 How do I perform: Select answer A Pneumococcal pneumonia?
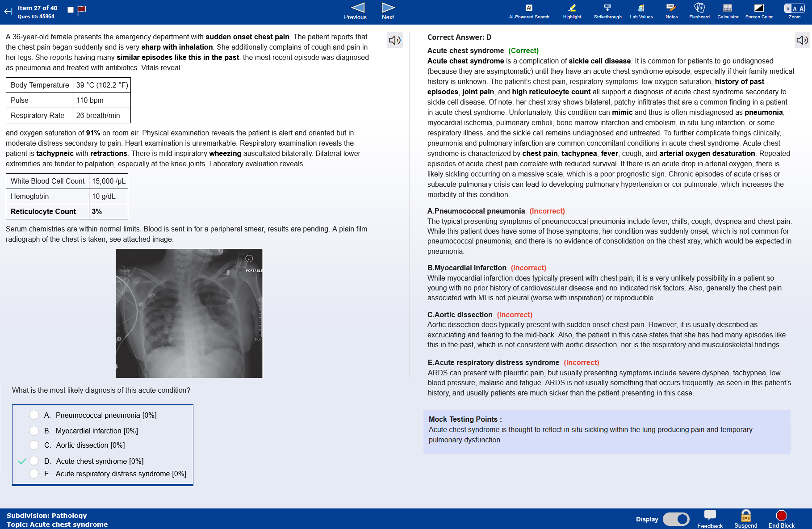[x=34, y=415]
